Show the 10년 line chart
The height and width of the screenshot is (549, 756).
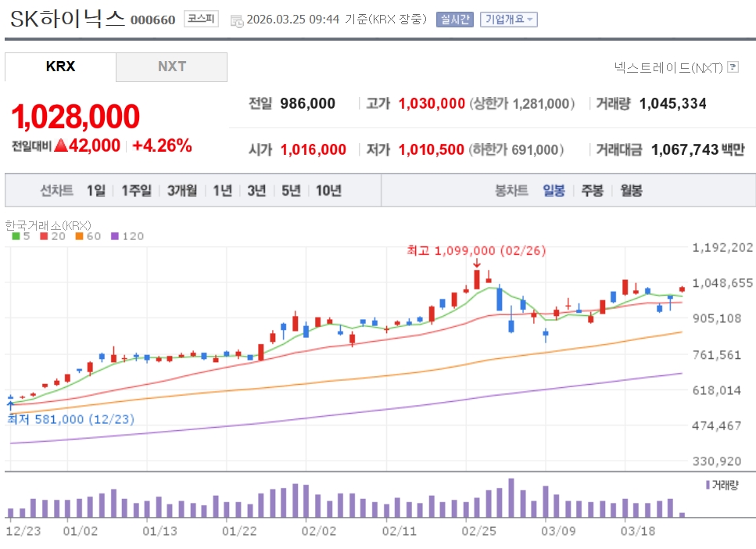click(328, 190)
